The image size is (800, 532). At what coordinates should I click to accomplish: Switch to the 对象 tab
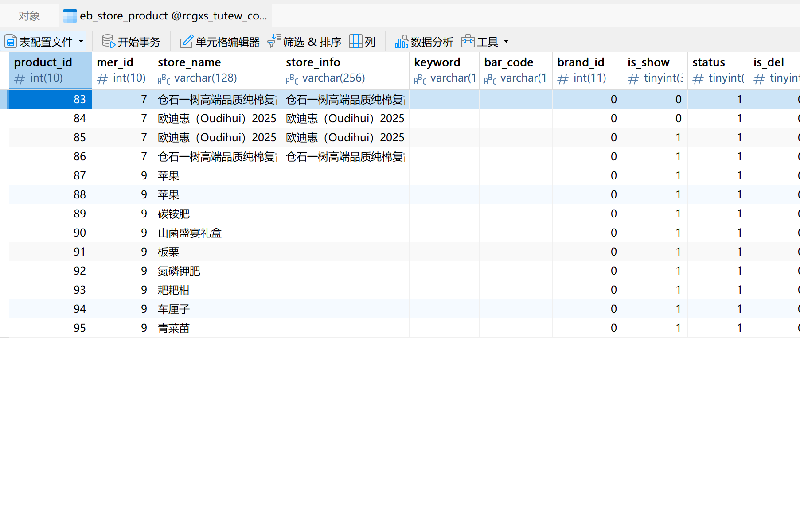click(x=29, y=16)
